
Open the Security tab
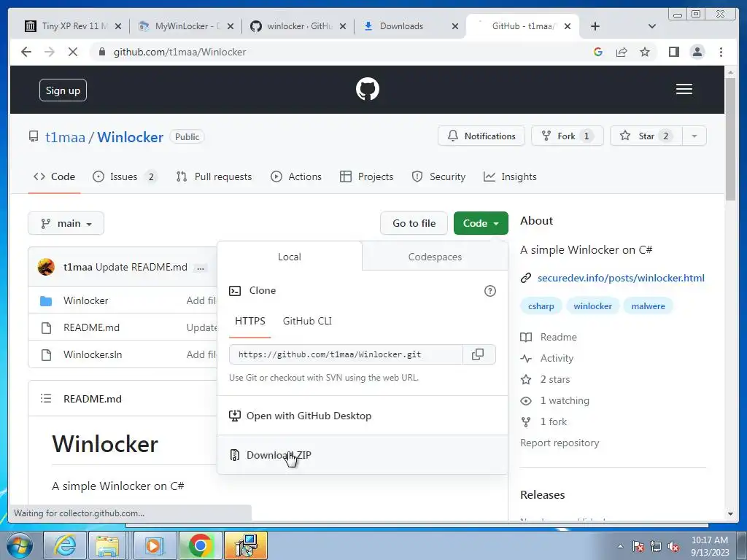438,176
